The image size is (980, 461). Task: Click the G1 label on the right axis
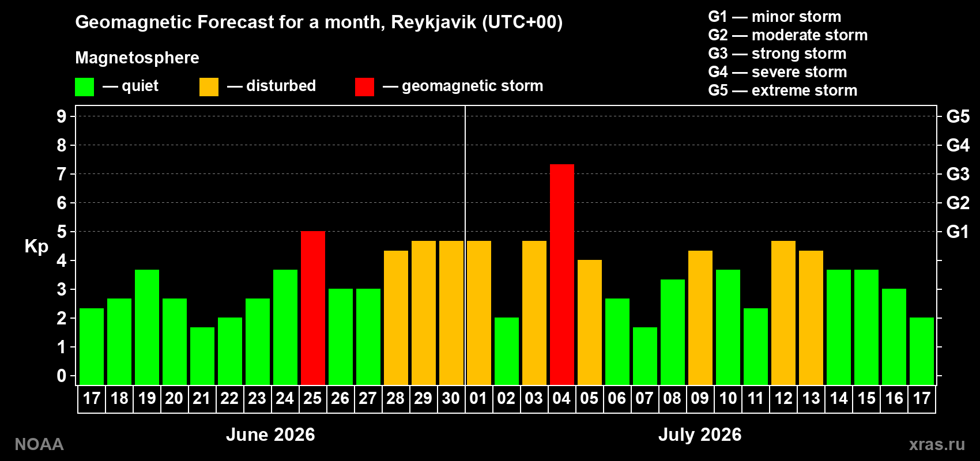coord(958,232)
